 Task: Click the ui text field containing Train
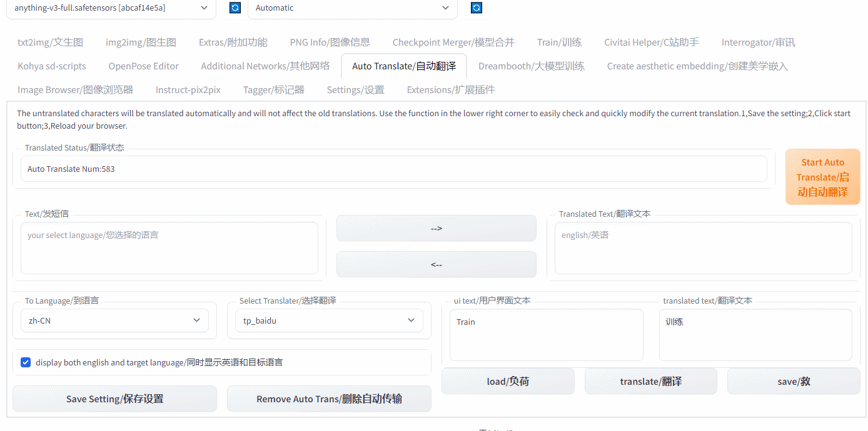(546, 335)
